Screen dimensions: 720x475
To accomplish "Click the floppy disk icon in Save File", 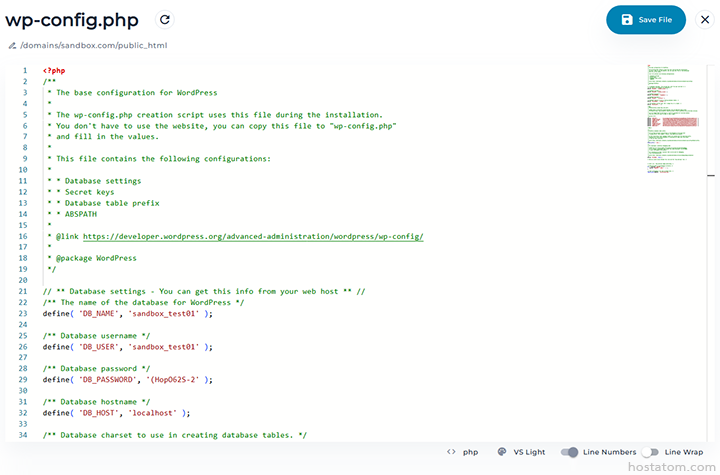I will pyautogui.click(x=627, y=20).
